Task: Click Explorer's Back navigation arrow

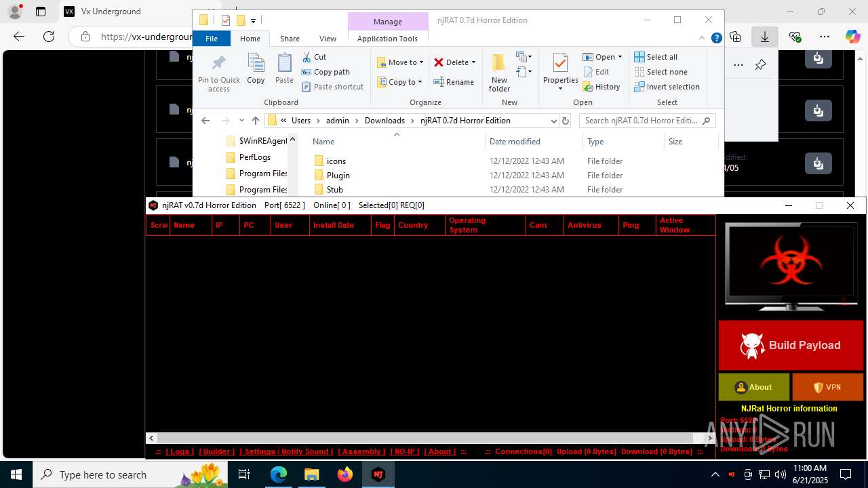Action: [205, 121]
